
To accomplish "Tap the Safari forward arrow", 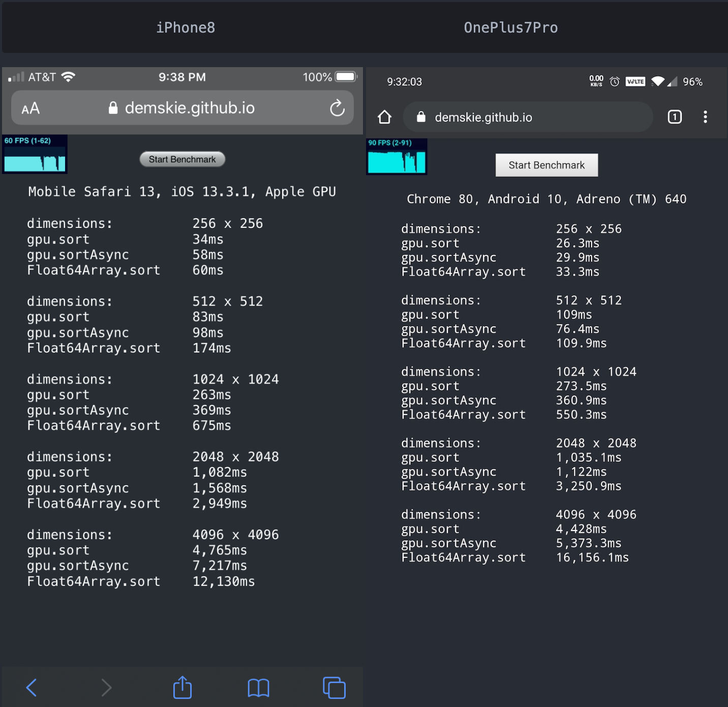I will coord(106,688).
